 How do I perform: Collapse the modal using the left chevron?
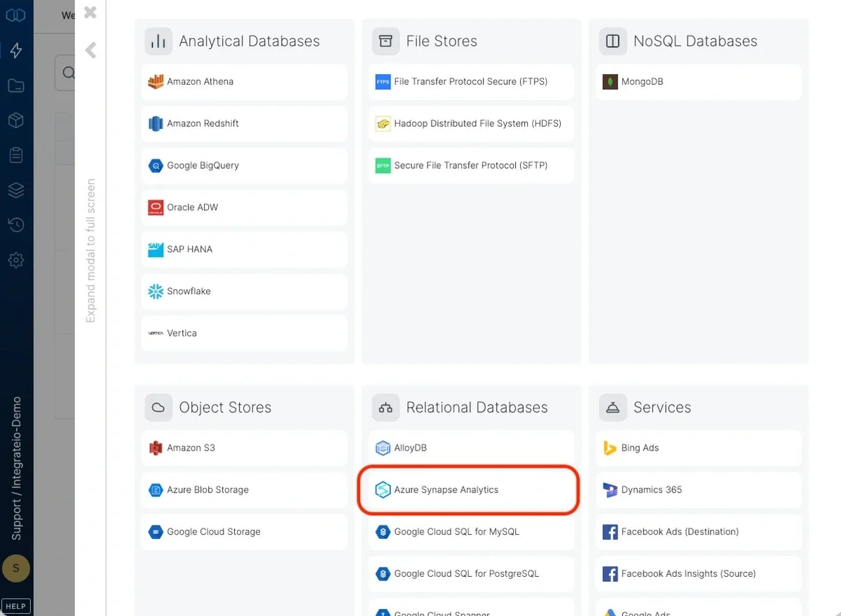pos(91,50)
